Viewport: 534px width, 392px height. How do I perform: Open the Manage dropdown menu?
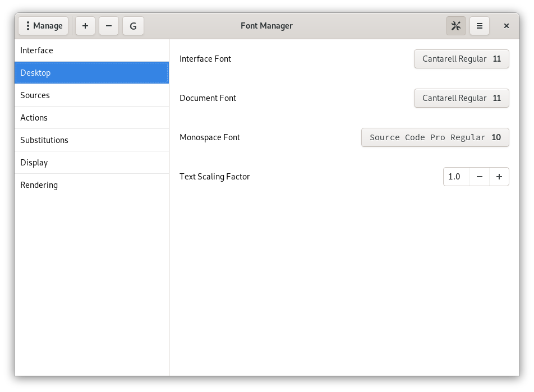coord(43,25)
